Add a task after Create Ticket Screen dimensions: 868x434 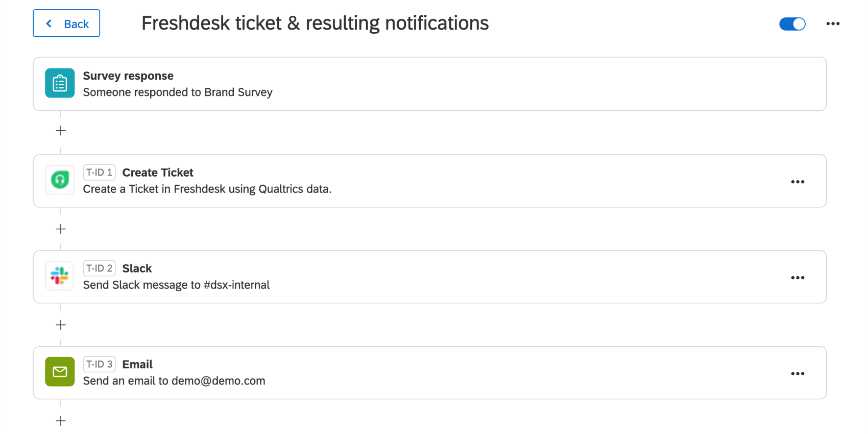[x=61, y=229]
